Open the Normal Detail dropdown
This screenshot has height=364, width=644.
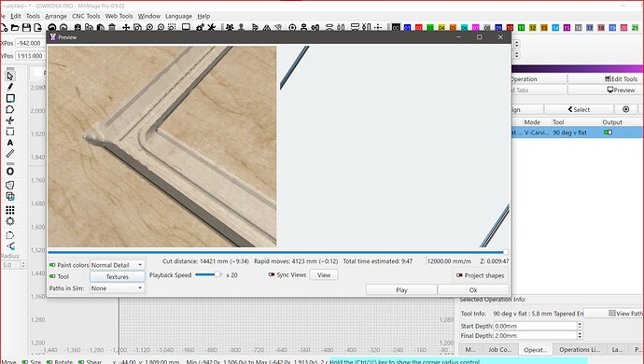[x=117, y=265]
